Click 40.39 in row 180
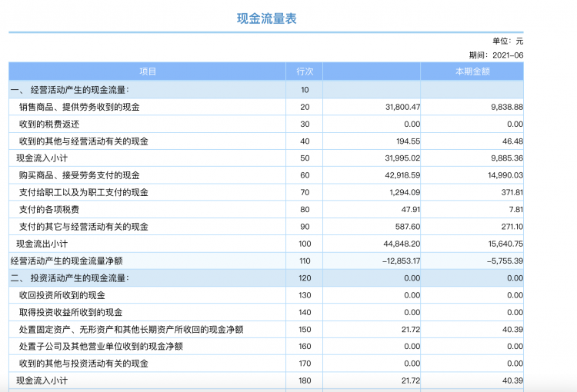Screen dimensions: 577x392 point(512,380)
